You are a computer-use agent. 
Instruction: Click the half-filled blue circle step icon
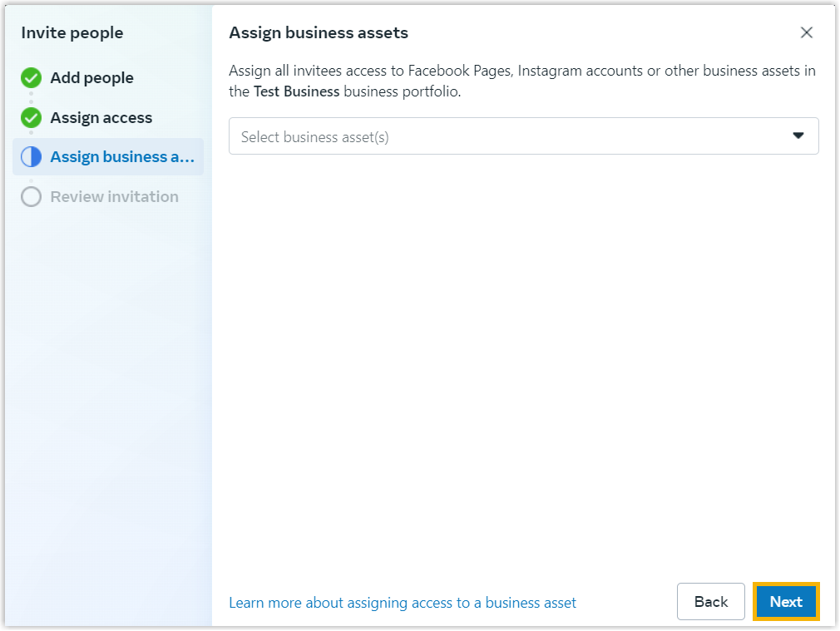pyautogui.click(x=31, y=157)
